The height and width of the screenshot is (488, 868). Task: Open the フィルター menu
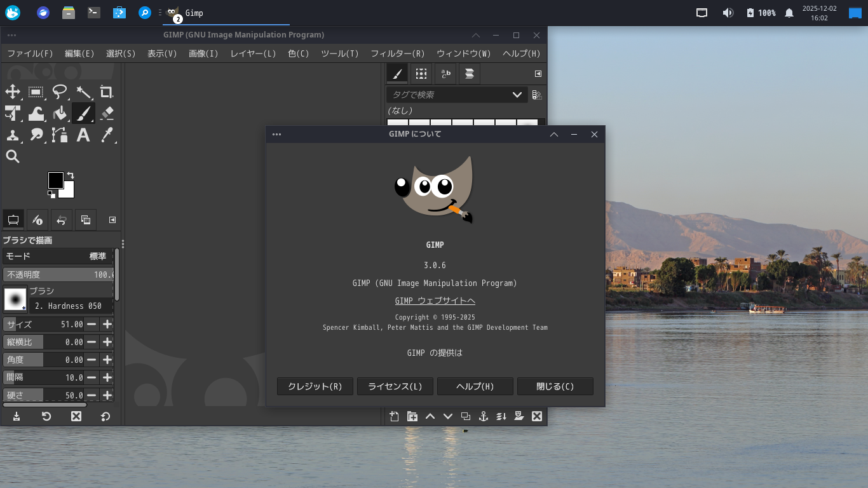click(397, 53)
